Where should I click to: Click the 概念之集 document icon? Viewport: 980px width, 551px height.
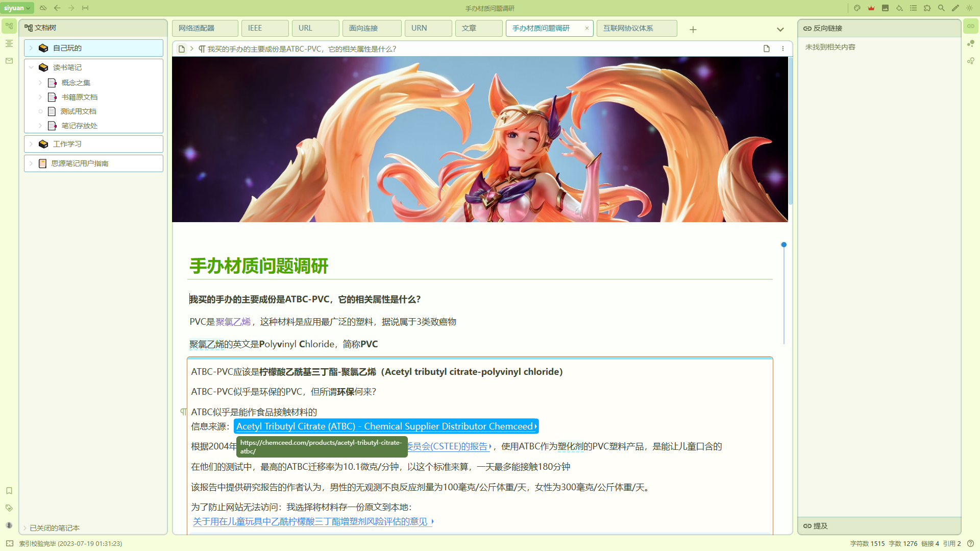52,83
